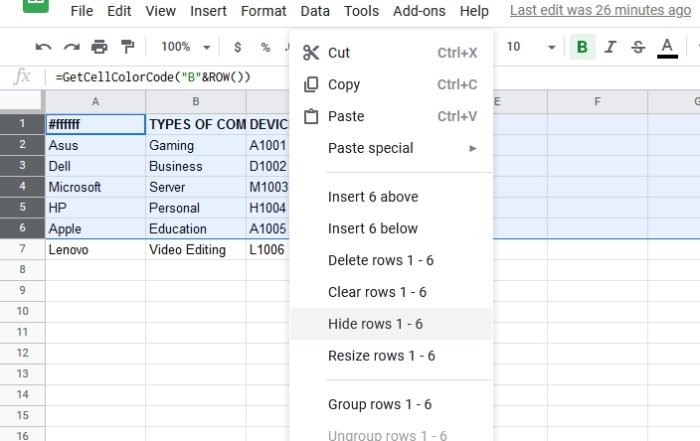Click the currency format dollar icon
Screen dimensions: 700x441
[x=237, y=47]
